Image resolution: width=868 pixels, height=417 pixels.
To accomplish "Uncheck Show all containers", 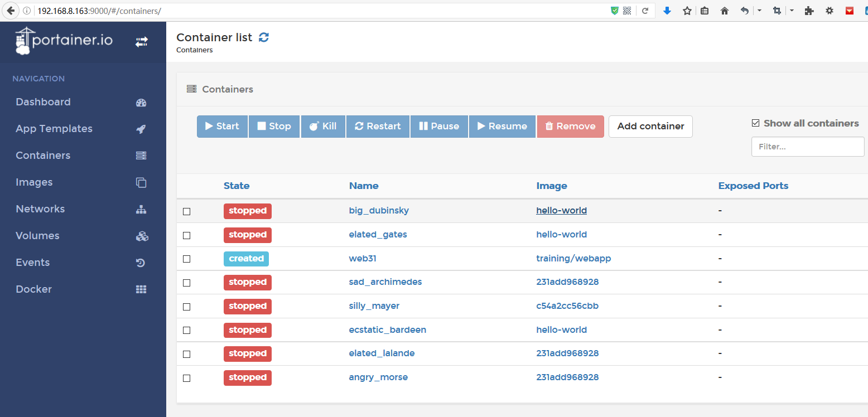I will tap(756, 123).
